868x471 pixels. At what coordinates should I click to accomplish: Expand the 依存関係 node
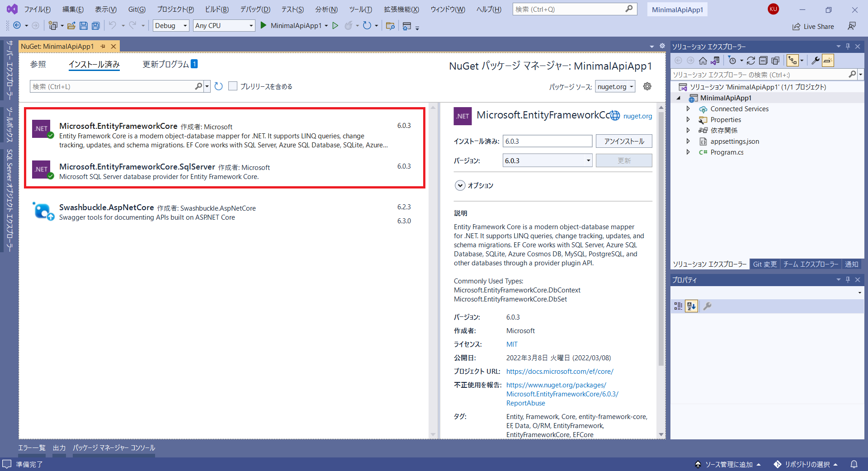tap(688, 131)
